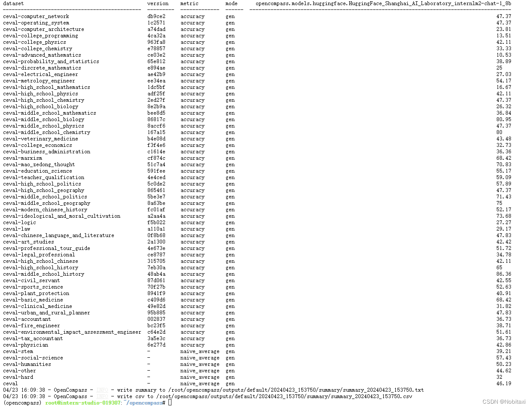Select the ceval-veterinary_medicine dataset name
This screenshot has height=408, width=532.
[40, 139]
